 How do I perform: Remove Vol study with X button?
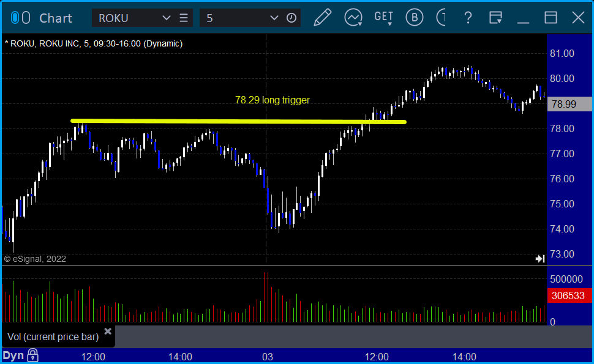coord(108,332)
